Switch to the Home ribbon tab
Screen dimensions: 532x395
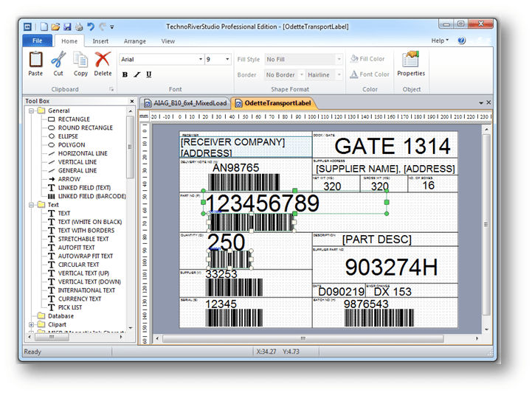pyautogui.click(x=69, y=41)
